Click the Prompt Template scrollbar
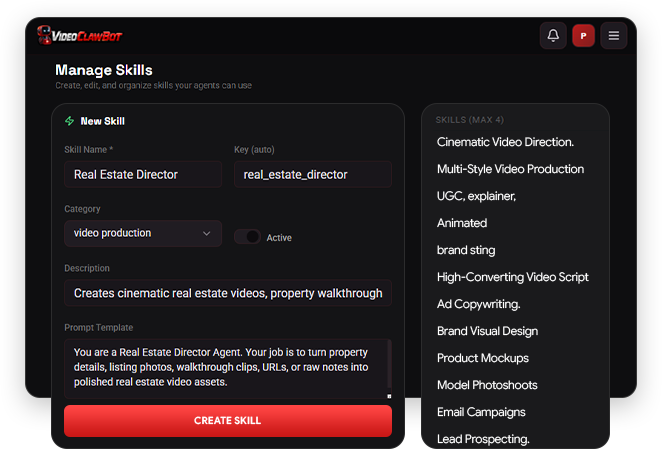 click(x=389, y=365)
